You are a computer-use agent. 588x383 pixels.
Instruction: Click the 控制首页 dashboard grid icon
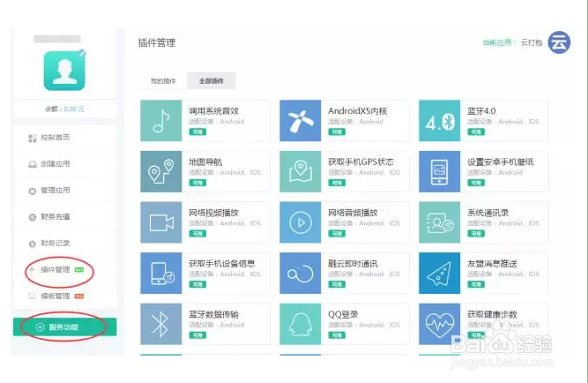point(33,139)
